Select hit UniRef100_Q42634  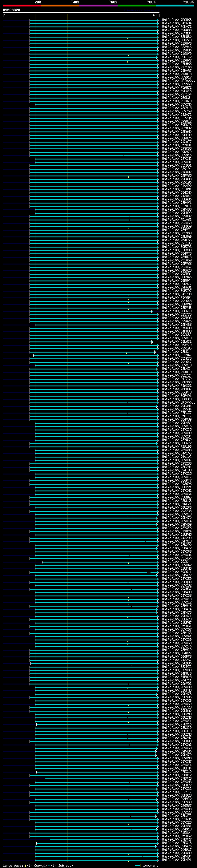[x=177, y=23]
